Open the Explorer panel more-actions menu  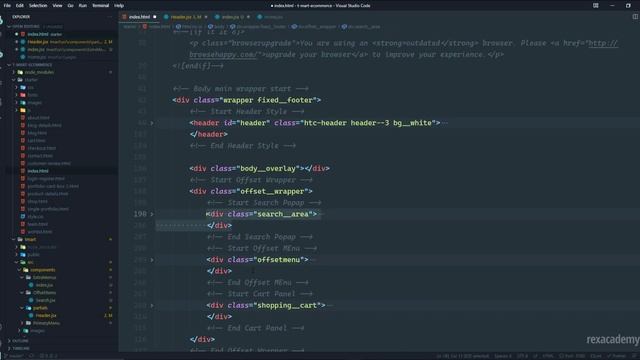click(x=109, y=17)
